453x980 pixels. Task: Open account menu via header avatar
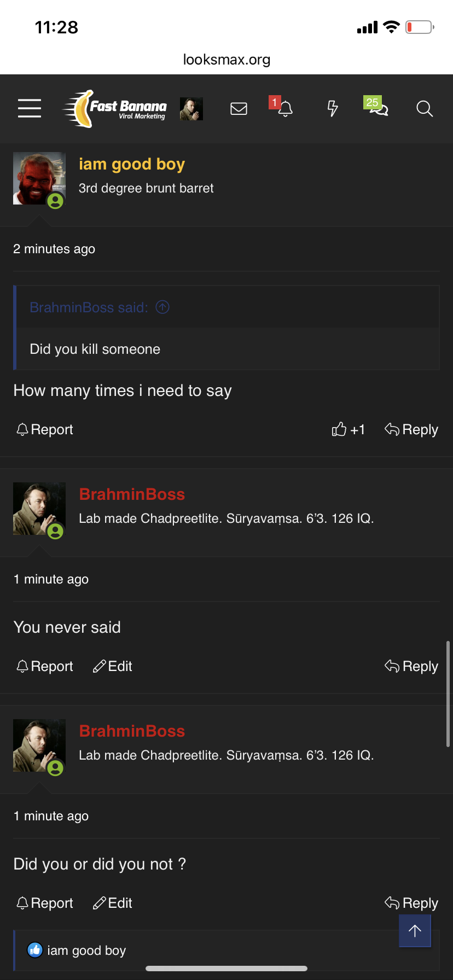[x=191, y=109]
